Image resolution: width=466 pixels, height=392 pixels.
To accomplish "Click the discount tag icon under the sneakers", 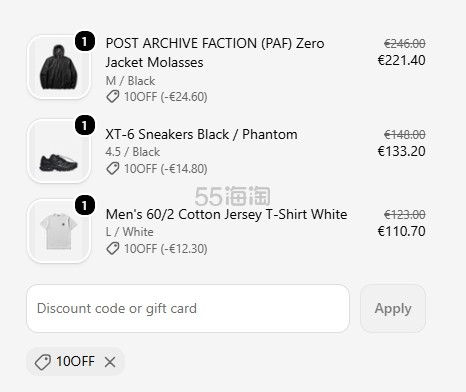I will click(113, 169).
